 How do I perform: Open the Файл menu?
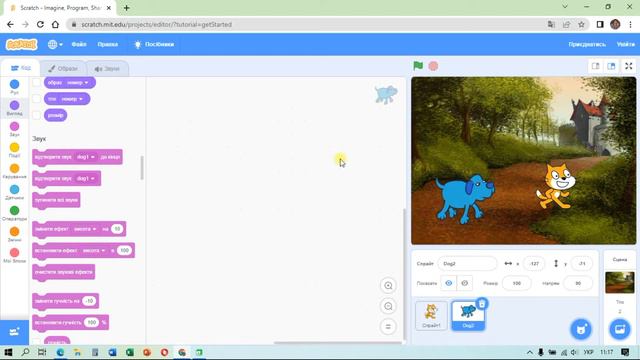(79, 44)
